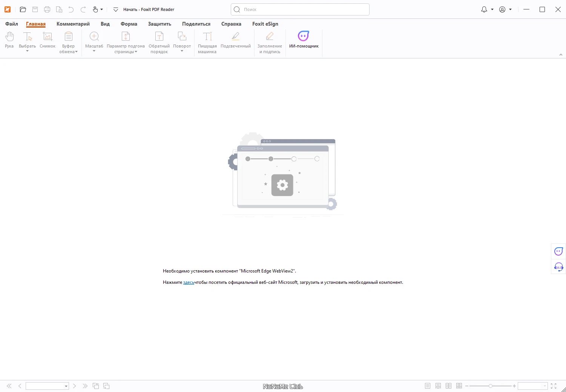This screenshot has width=566, height=392.
Task: Go to the next page
Action: pyautogui.click(x=75, y=386)
